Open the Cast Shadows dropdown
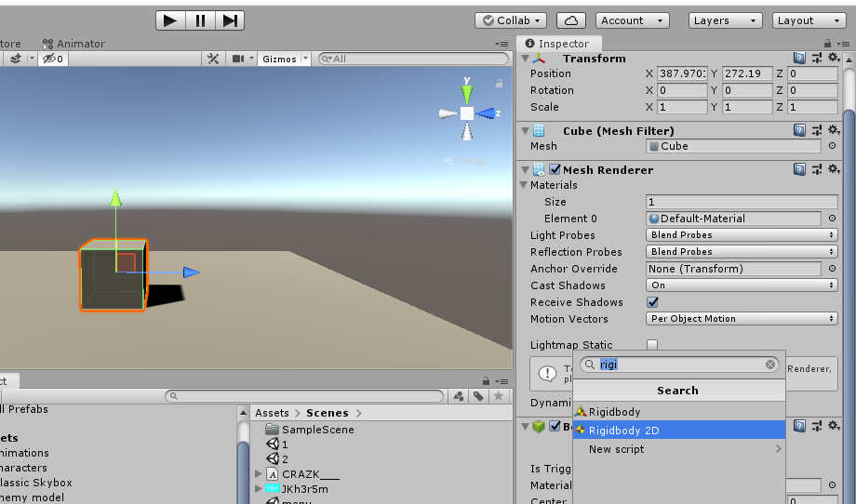 [x=742, y=285]
